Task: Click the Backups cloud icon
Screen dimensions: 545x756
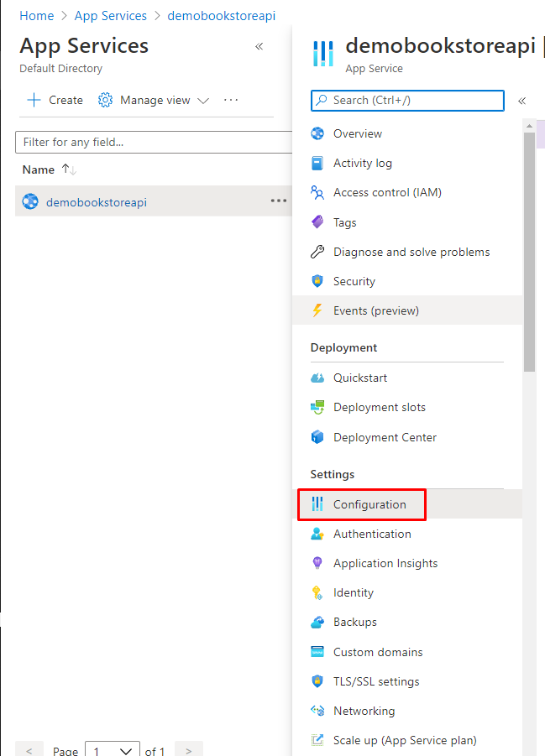Action: click(x=317, y=623)
